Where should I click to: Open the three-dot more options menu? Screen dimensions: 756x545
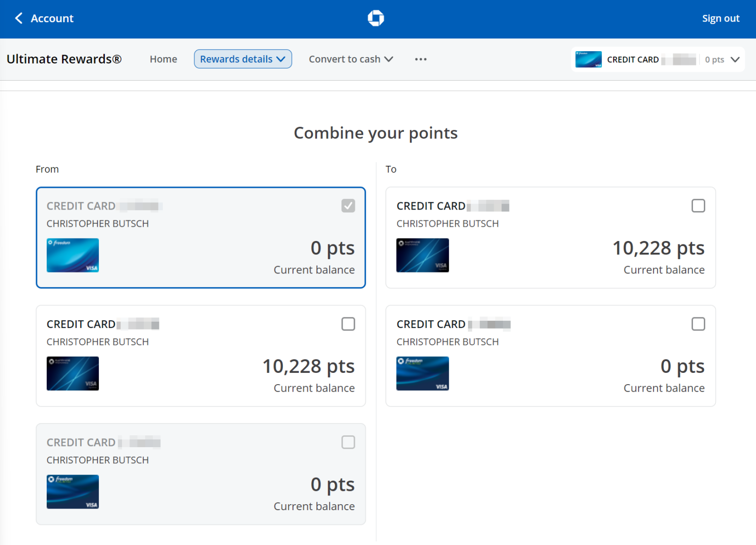[x=420, y=59]
